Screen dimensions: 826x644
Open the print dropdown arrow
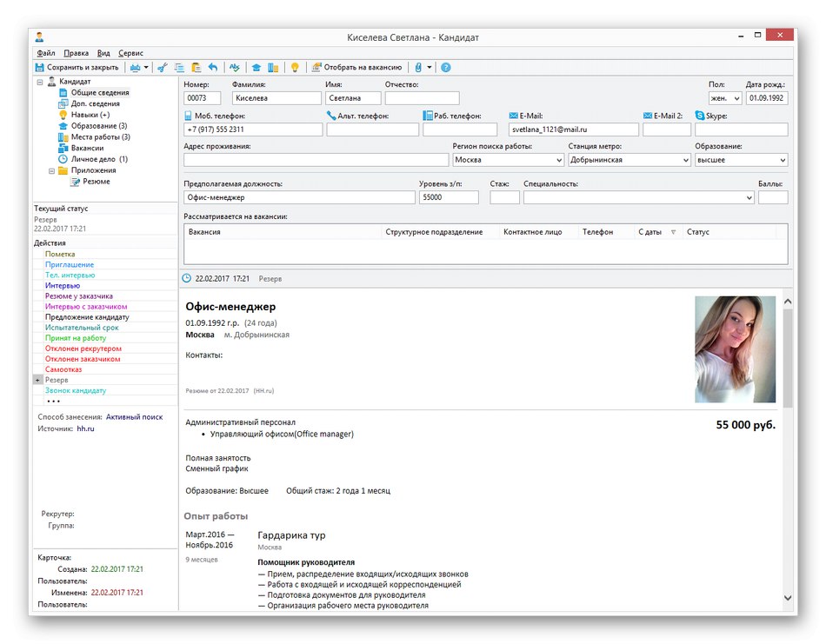[146, 68]
